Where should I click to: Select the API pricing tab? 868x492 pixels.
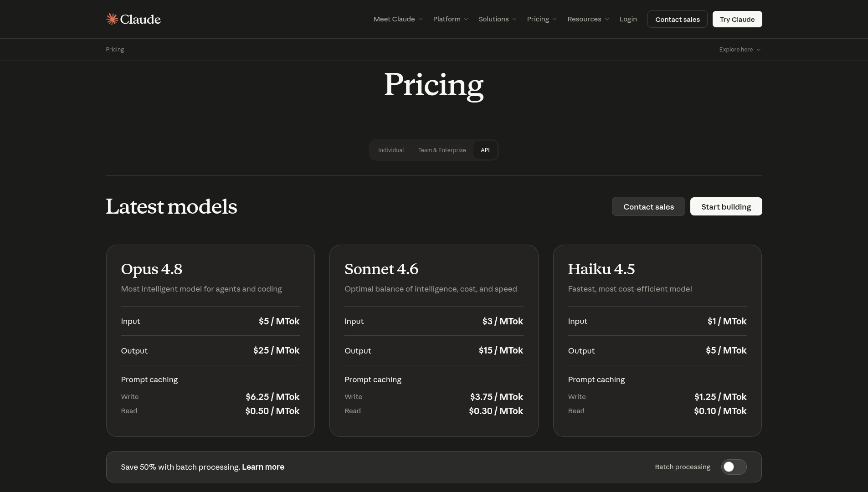pyautogui.click(x=485, y=150)
